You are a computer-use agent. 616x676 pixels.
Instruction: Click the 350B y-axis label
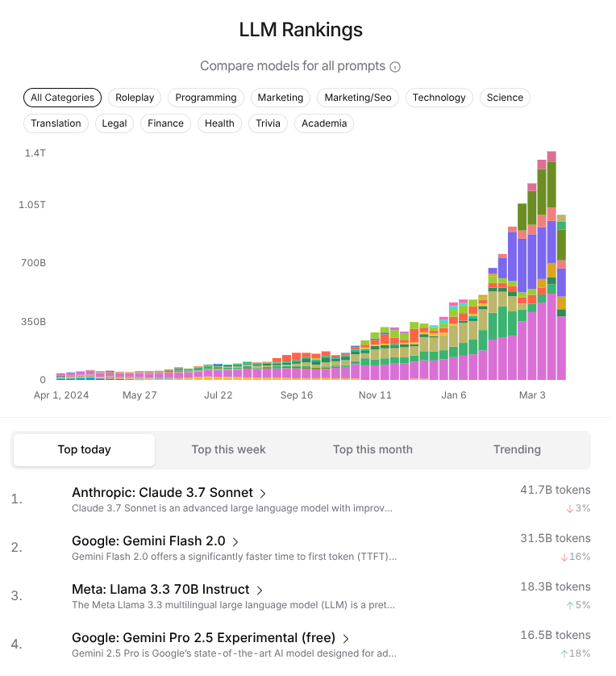(33, 322)
